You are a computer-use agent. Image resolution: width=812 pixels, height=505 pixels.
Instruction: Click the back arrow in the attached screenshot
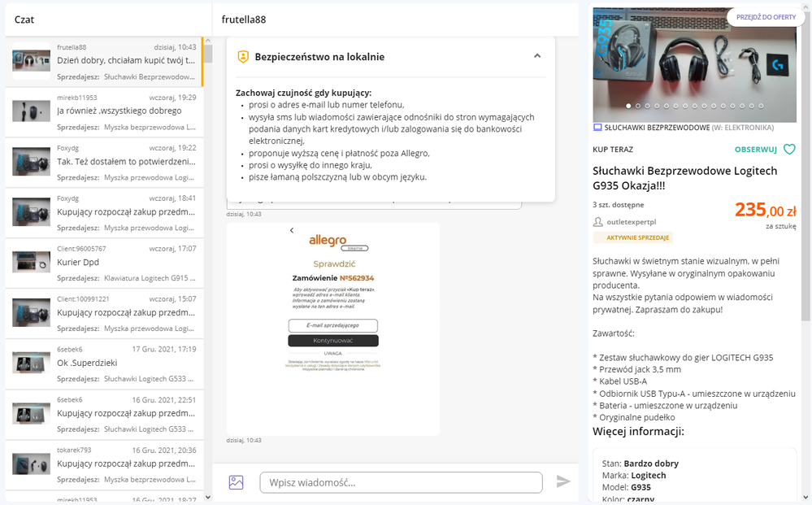point(292,230)
